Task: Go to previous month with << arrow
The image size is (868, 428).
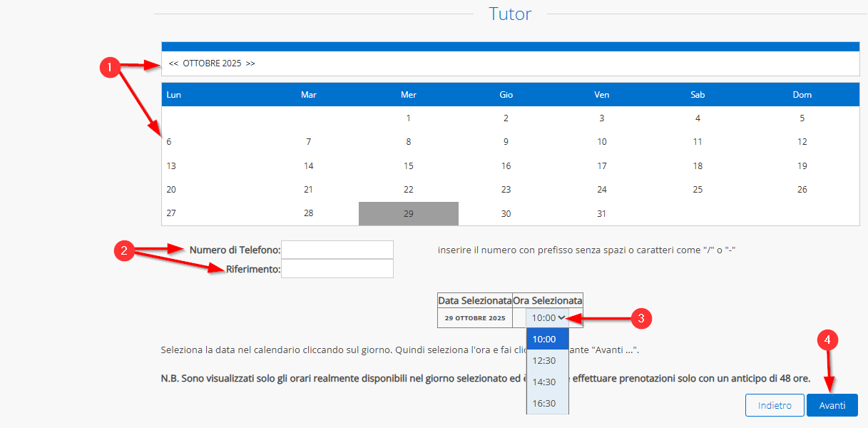Action: pos(173,63)
